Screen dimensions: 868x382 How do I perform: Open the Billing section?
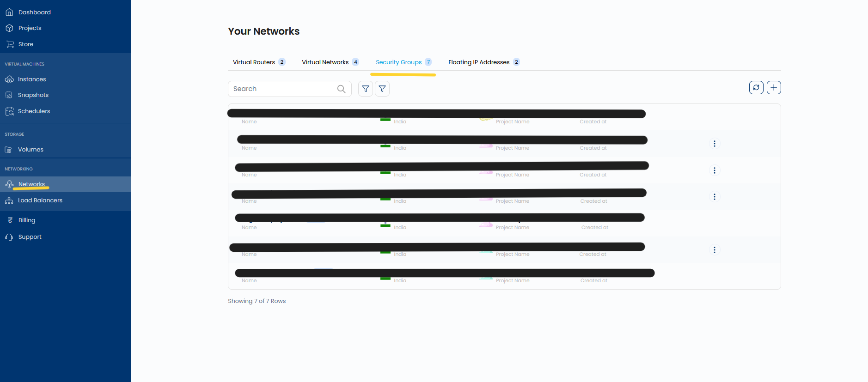tap(27, 220)
